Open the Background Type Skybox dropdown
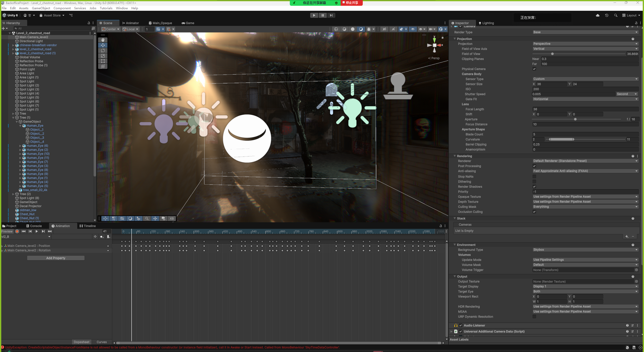The image size is (644, 352). pyautogui.click(x=585, y=250)
